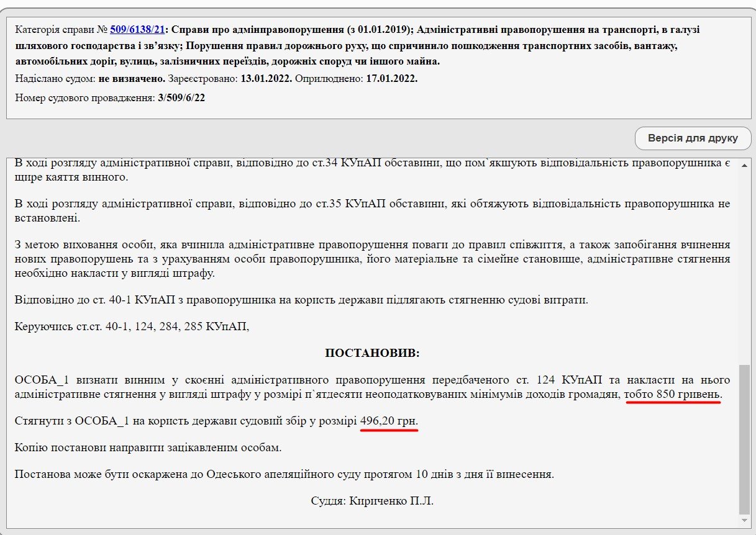
Task: Click the empty scrollbar track above thumb
Action: tap(744, 267)
